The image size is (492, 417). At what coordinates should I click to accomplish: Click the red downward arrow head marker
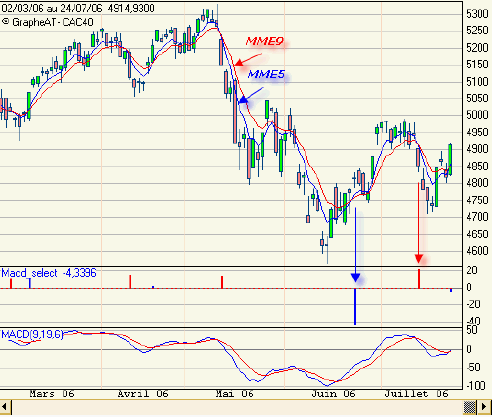(x=419, y=259)
